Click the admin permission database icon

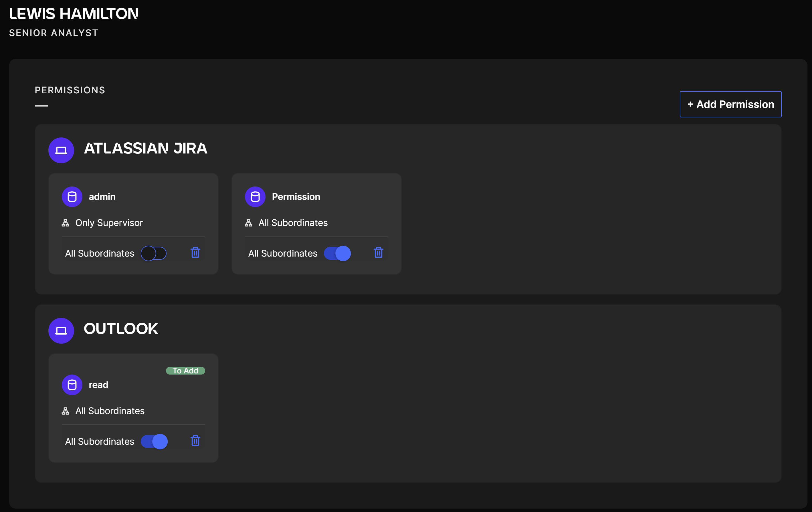point(72,196)
